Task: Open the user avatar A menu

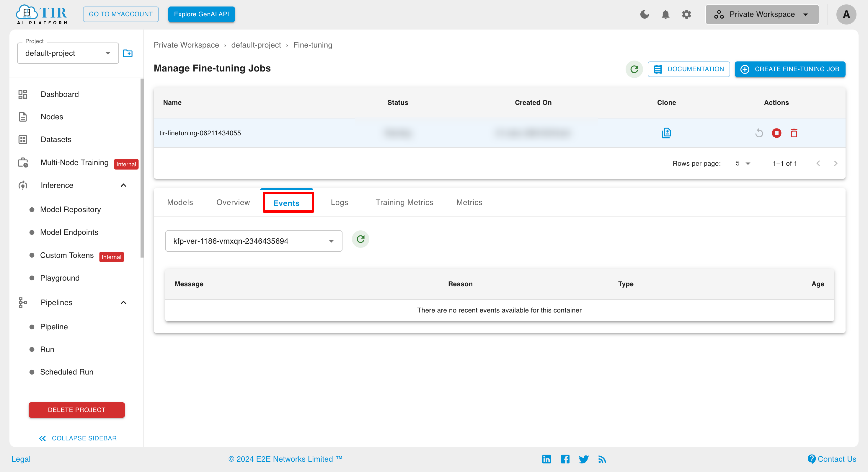Action: point(846,14)
